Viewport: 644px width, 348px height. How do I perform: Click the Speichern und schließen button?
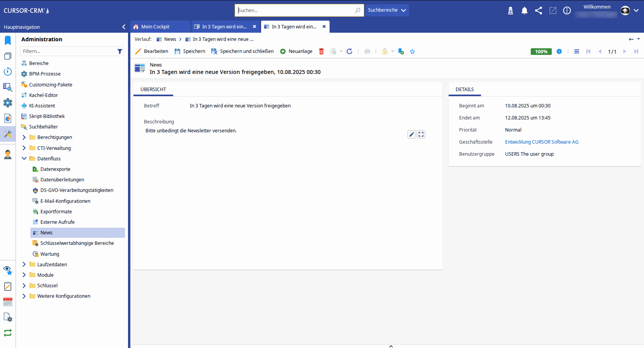click(242, 51)
